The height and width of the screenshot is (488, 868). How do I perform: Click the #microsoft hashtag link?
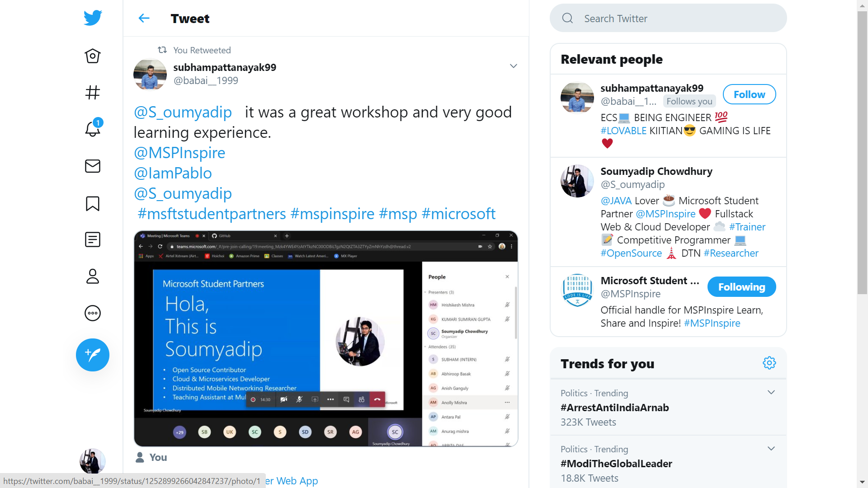coord(458,214)
